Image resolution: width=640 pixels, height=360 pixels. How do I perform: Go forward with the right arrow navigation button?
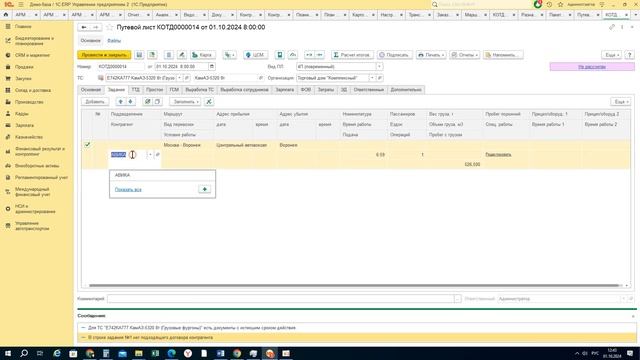click(x=96, y=27)
